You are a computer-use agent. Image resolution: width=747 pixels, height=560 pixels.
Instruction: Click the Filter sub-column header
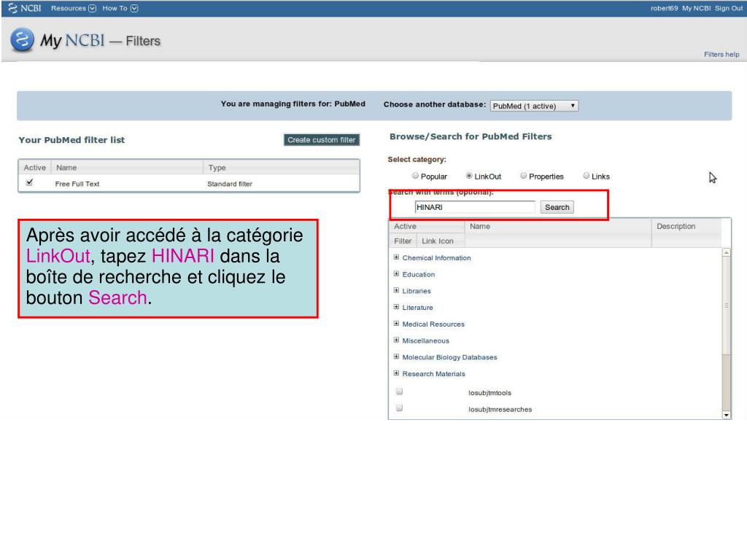coord(403,241)
